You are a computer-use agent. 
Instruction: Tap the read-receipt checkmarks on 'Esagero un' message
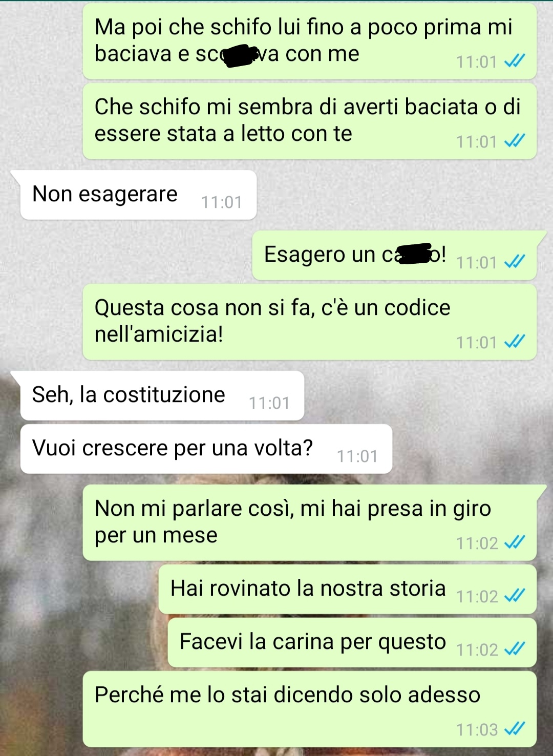514,262
